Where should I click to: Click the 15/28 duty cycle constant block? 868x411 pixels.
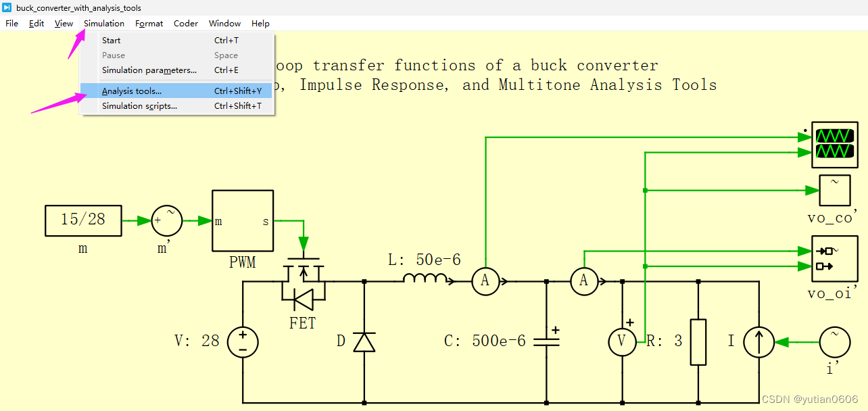[82, 220]
